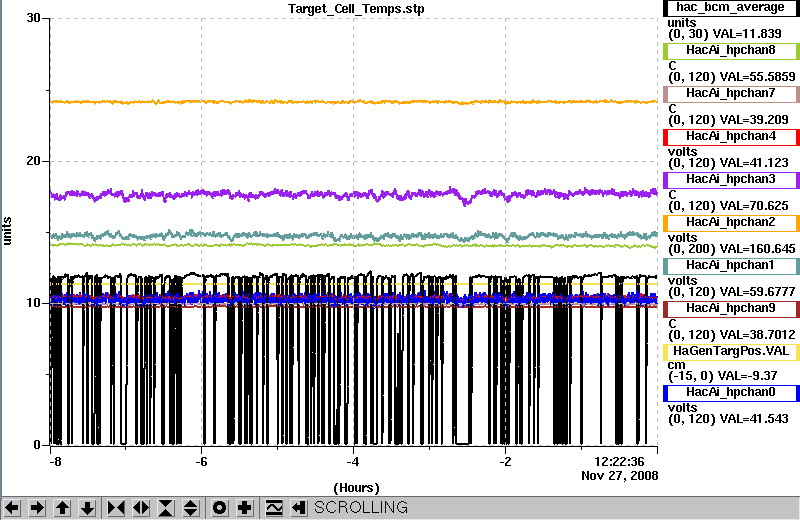The width and height of the screenshot is (800, 520).
Task: Click the VAL=55.5859 reading
Action: click(x=757, y=77)
